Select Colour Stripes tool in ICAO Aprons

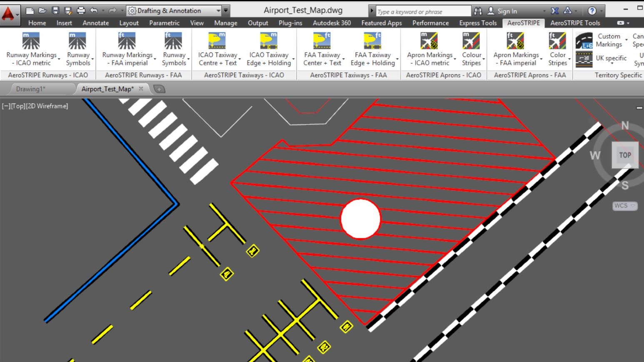[471, 41]
